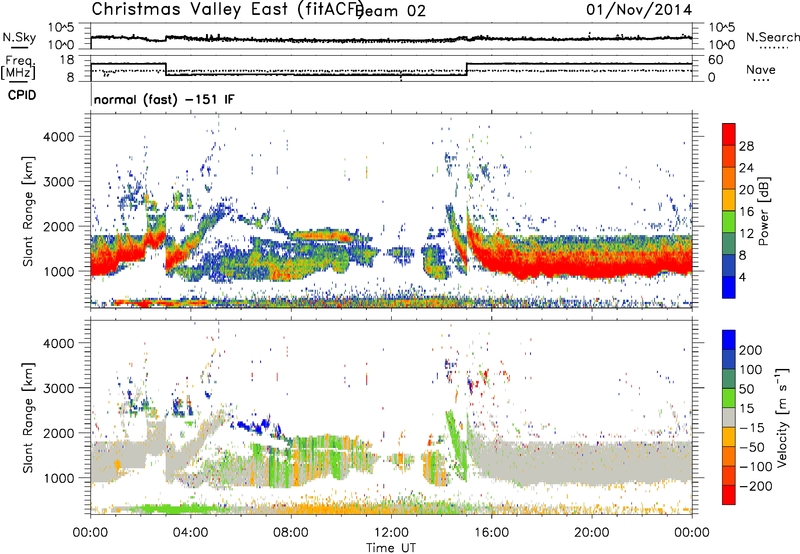Click the '60' tick label beside Nave
Image resolution: width=800 pixels, height=554 pixels.
716,60
